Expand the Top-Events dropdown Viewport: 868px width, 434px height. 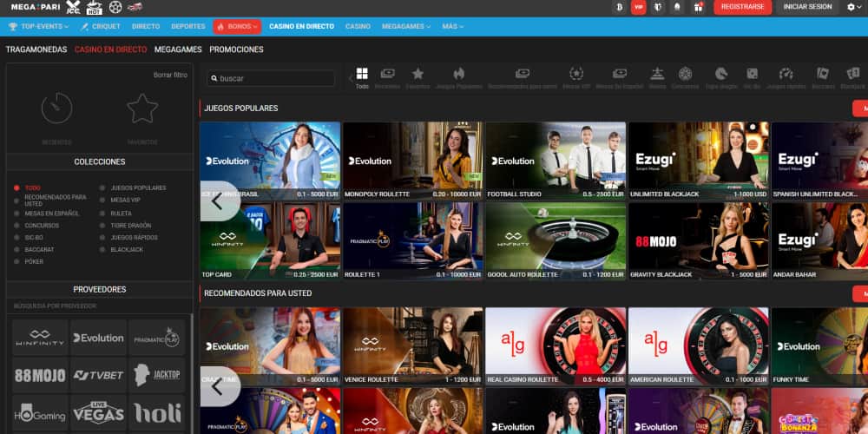pyautogui.click(x=39, y=27)
